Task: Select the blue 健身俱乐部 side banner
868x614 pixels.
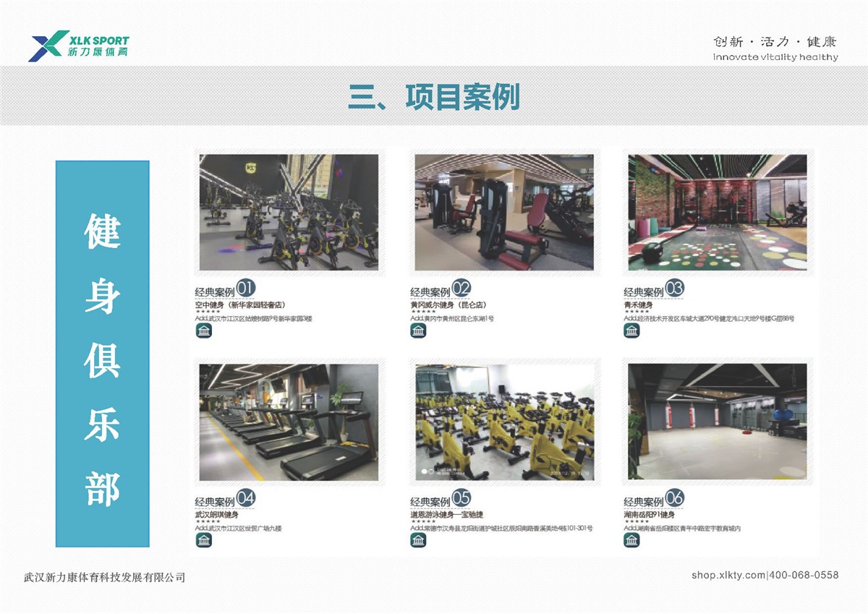Action: coord(103,354)
